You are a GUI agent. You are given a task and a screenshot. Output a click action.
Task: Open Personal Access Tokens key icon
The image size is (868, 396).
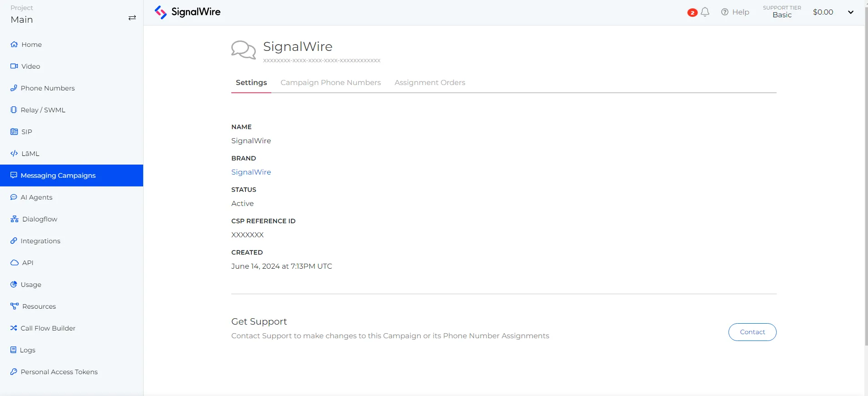click(14, 372)
